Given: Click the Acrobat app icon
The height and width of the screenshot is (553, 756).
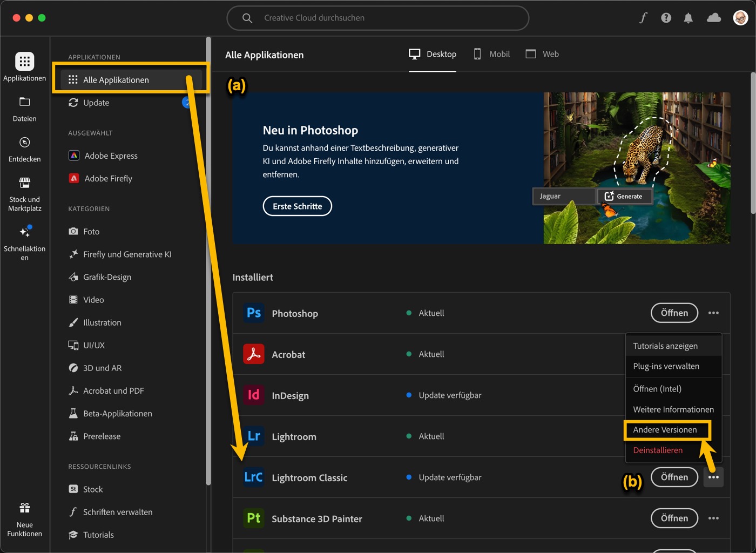Looking at the screenshot, I should tap(254, 354).
